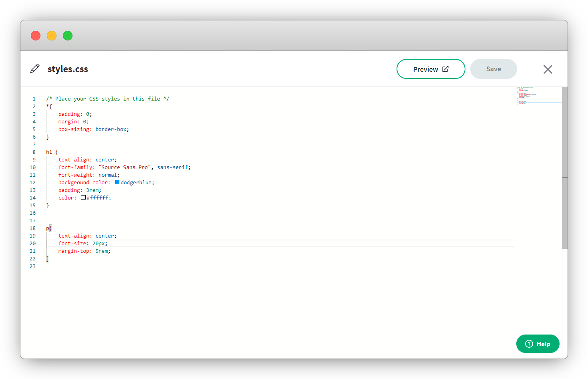This screenshot has height=379, width=588.
Task: Click the 'padding: 0;' declaration on line 3
Action: tap(75, 114)
